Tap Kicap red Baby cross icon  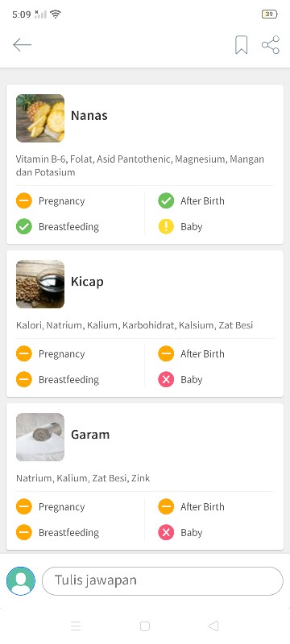[166, 379]
